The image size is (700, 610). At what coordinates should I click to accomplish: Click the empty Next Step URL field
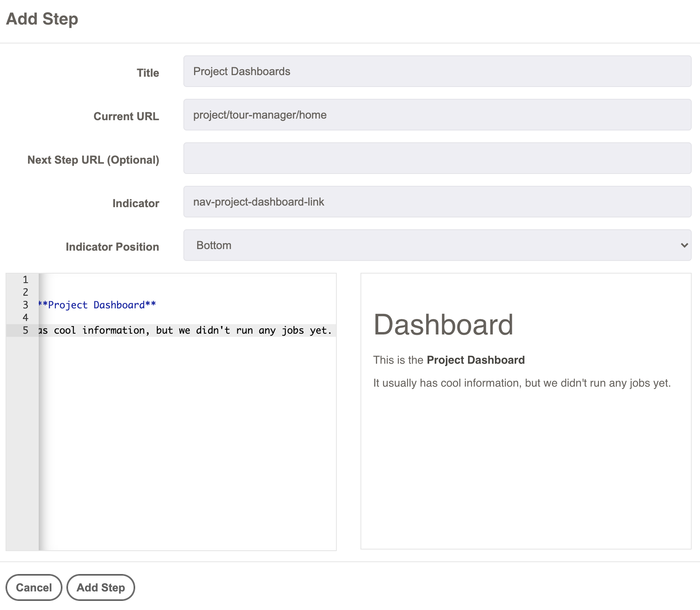pyautogui.click(x=437, y=158)
